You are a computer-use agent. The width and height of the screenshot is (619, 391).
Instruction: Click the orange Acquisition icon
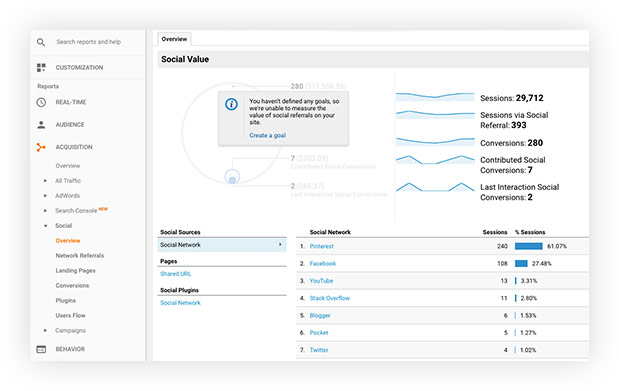point(41,147)
